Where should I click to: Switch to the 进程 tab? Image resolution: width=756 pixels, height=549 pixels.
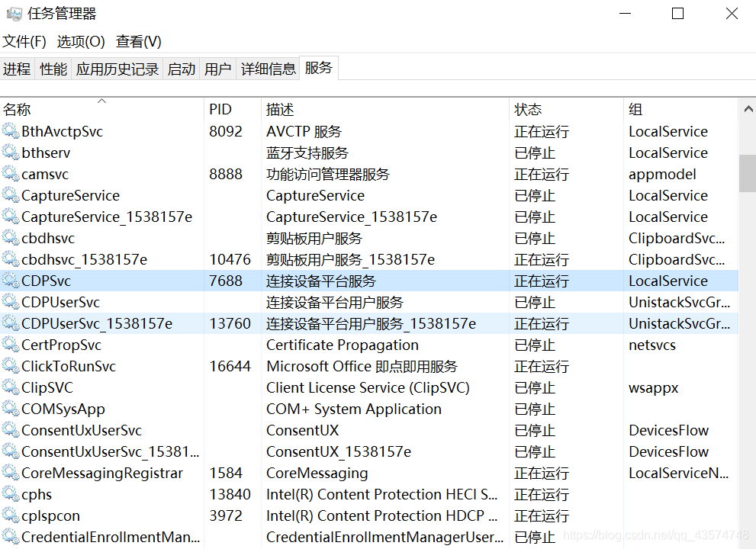pos(17,69)
